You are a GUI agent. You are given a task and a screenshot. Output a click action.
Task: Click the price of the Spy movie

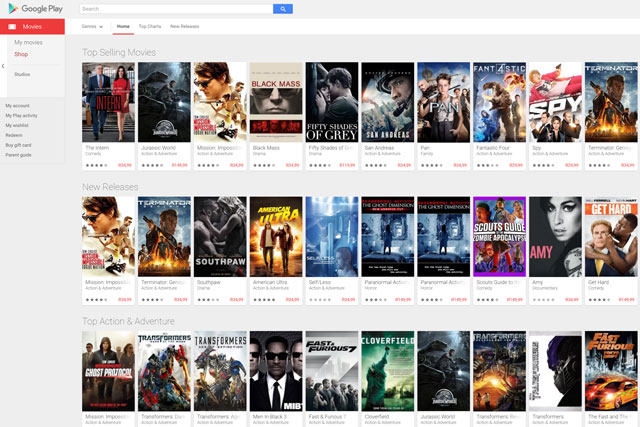(x=571, y=165)
